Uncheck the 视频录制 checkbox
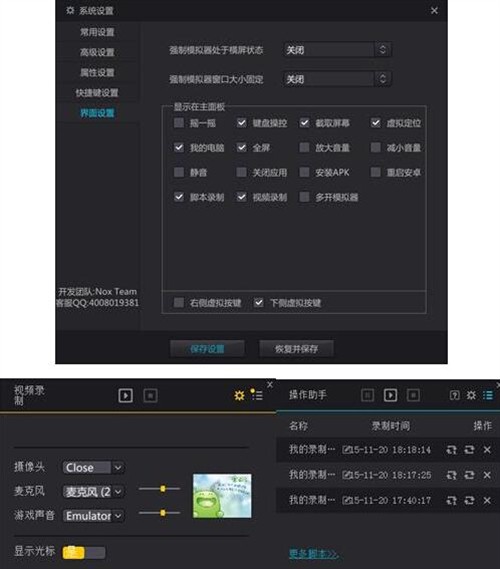Screen dimensions: 500x569 (241, 197)
